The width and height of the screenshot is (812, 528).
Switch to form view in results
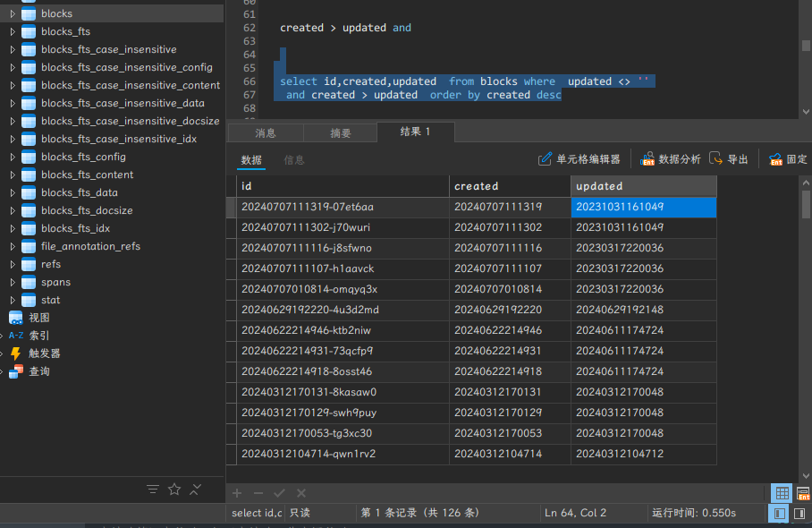802,493
